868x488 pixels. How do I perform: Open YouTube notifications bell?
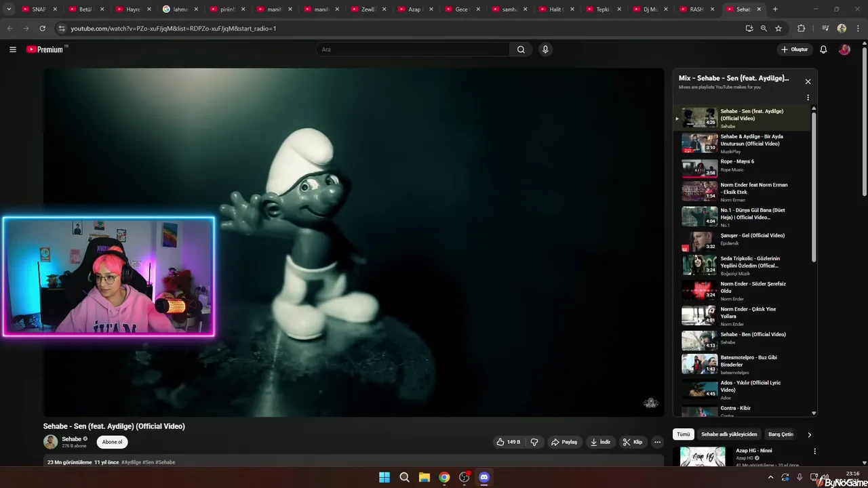point(823,49)
